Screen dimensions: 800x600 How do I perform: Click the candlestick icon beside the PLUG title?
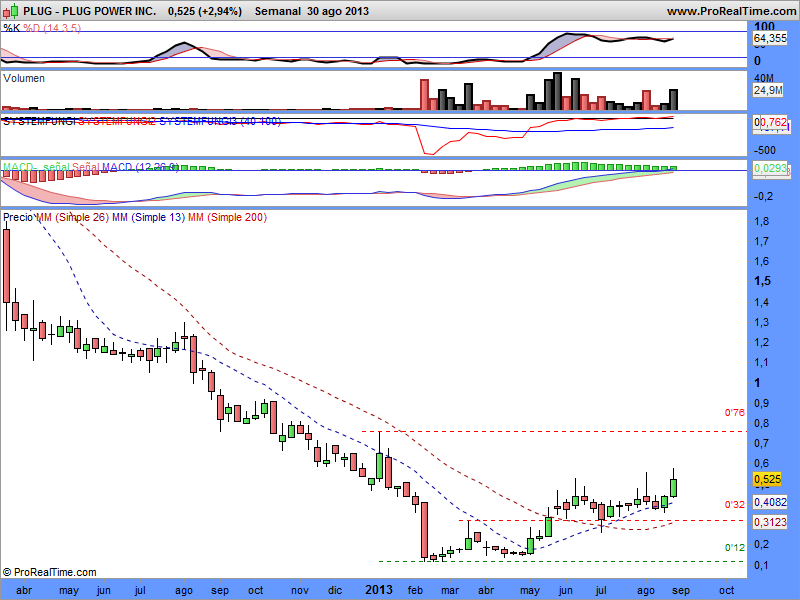(11, 10)
